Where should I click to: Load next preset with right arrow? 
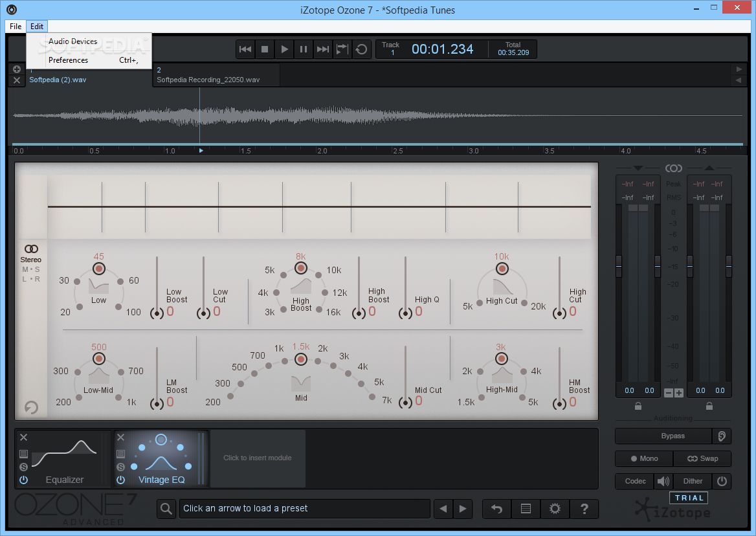coord(463,509)
